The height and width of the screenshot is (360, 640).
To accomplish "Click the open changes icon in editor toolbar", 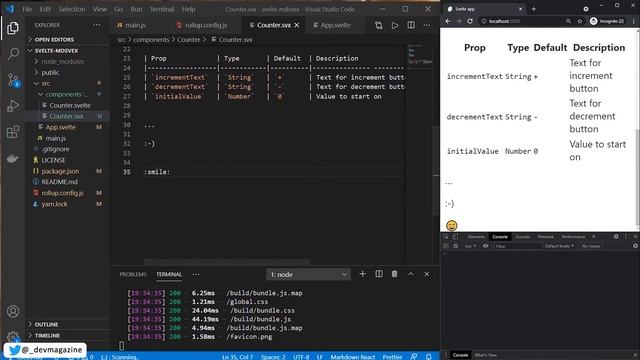I will pos(379,25).
